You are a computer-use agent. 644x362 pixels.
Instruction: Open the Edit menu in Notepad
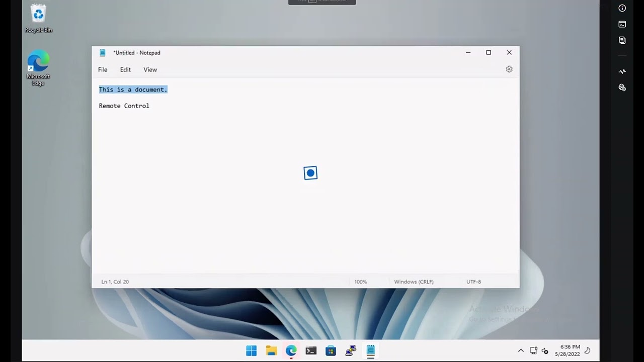pos(125,70)
